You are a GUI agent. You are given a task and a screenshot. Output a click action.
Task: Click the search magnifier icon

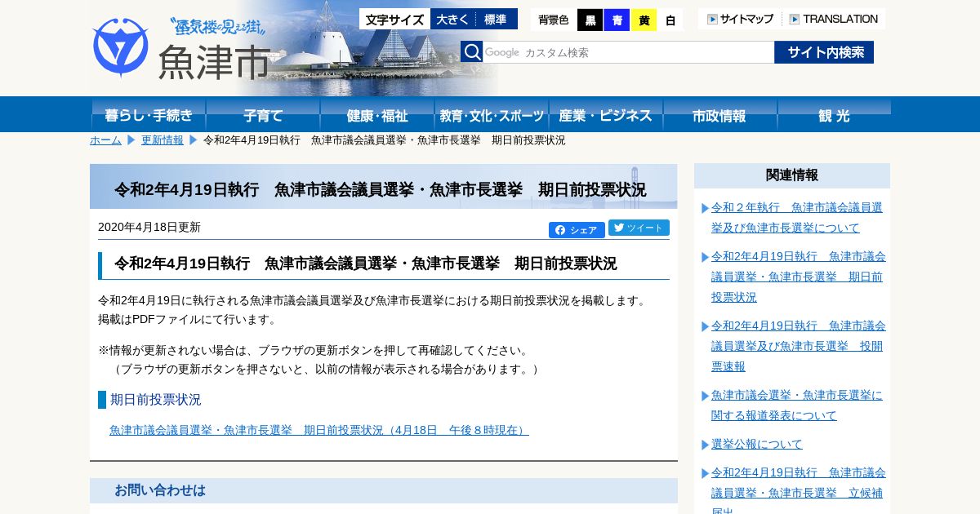tap(471, 52)
